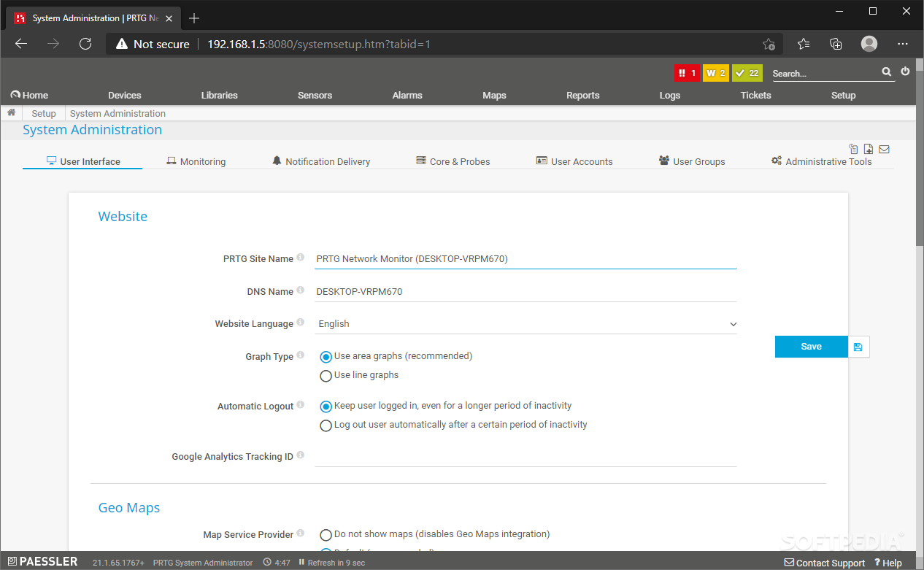Viewport: 924px width, 570px height.
Task: Open browser collections icon
Action: [836, 44]
